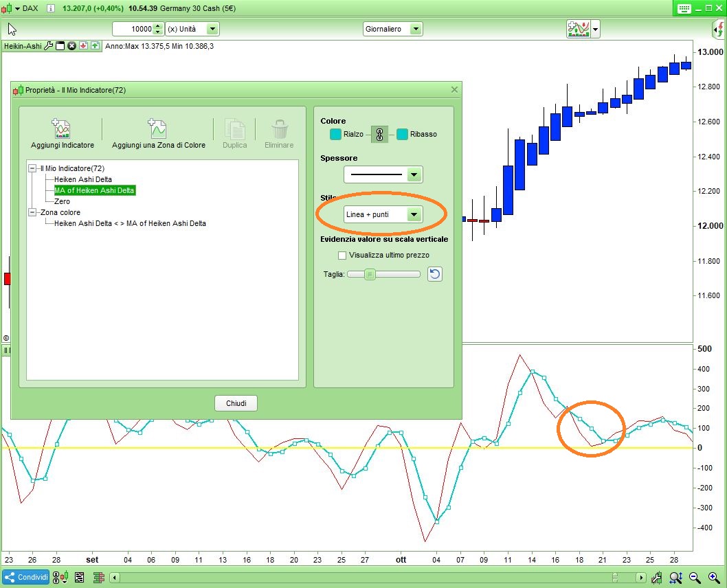Reset Taglia with the blue undo icon
The width and height of the screenshot is (727, 588).
click(434, 274)
